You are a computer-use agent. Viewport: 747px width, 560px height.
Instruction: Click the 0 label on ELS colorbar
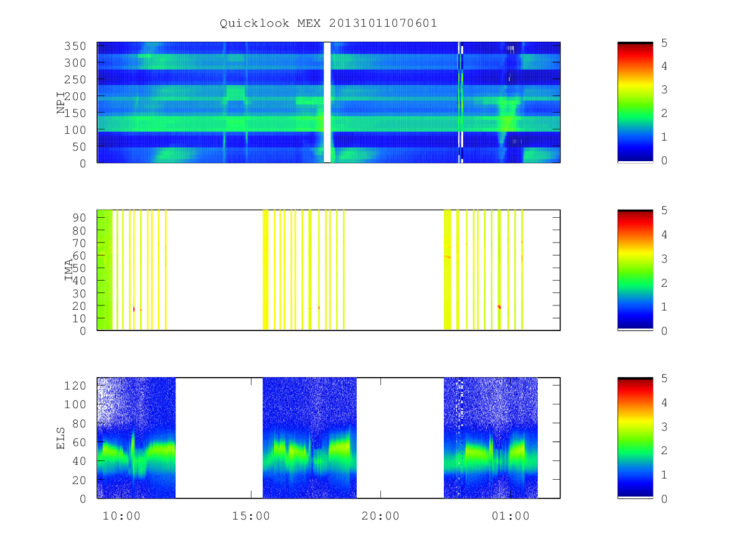pos(664,499)
